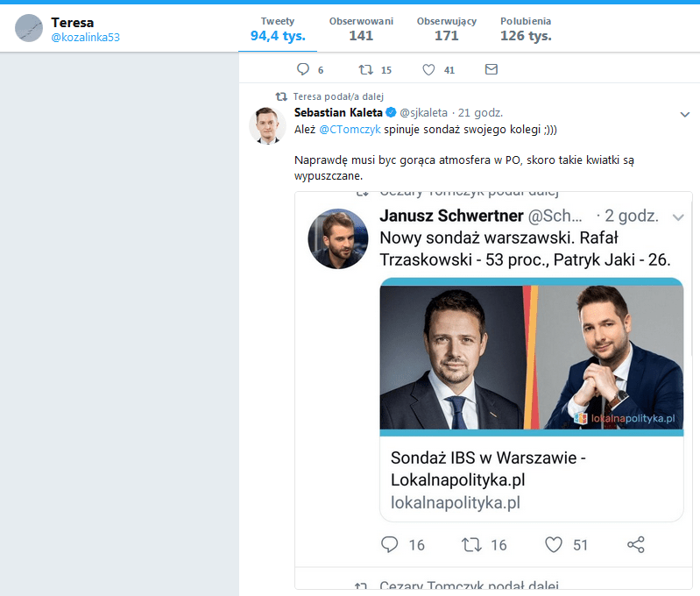Viewport: 700px width, 596px height.
Task: Click Sebastian Kaleta's verified badge
Action: point(391,113)
